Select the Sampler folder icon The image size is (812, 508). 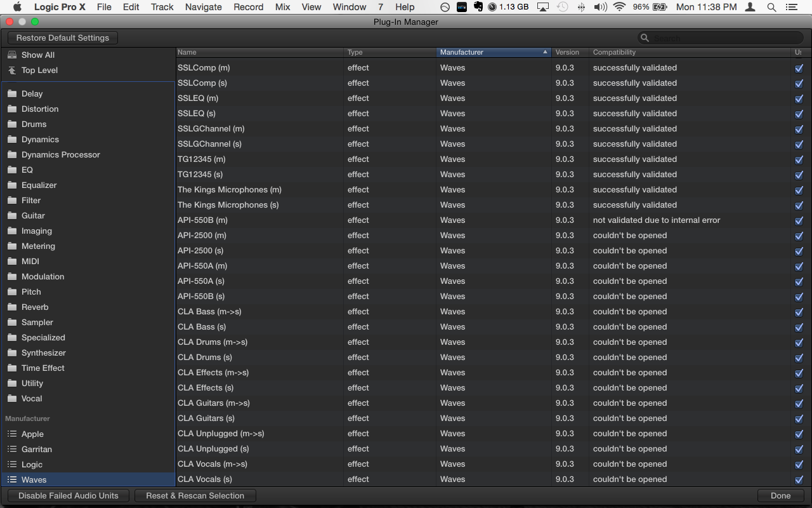12,322
